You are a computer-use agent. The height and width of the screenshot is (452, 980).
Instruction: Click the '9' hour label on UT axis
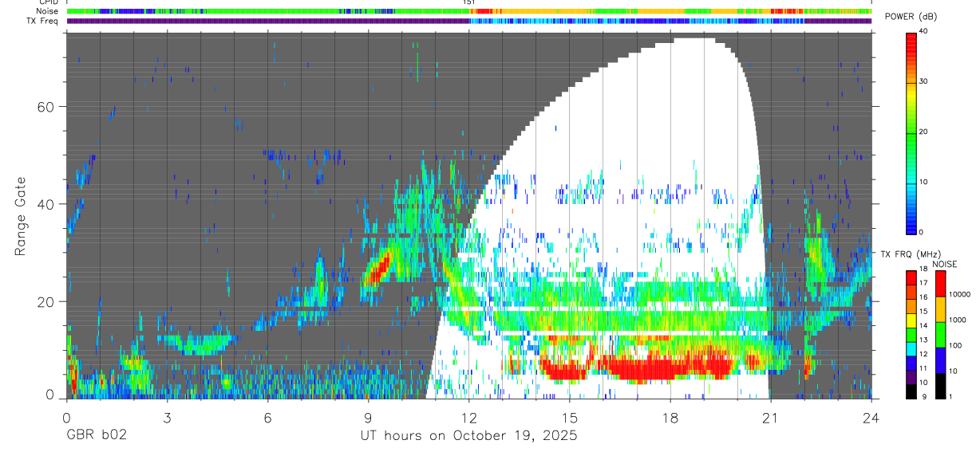[368, 417]
